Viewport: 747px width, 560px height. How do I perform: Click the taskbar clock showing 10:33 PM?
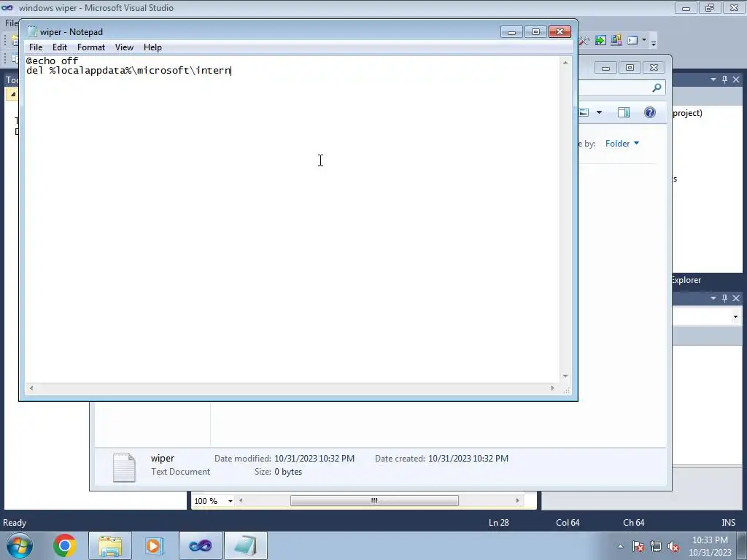(x=710, y=546)
